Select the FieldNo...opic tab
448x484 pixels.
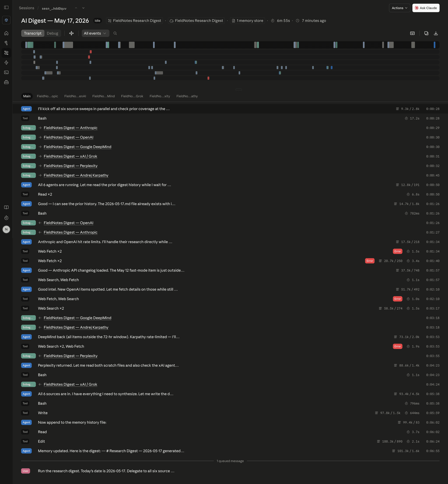[x=48, y=96]
